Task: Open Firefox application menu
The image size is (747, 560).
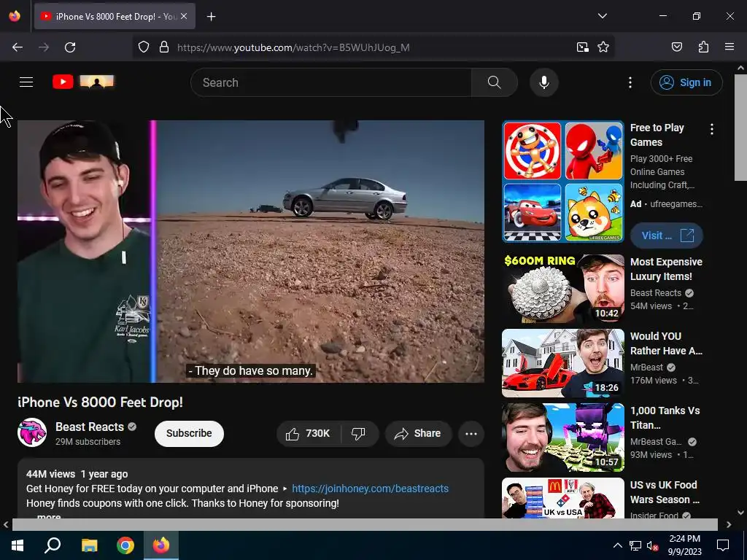Action: (x=729, y=47)
